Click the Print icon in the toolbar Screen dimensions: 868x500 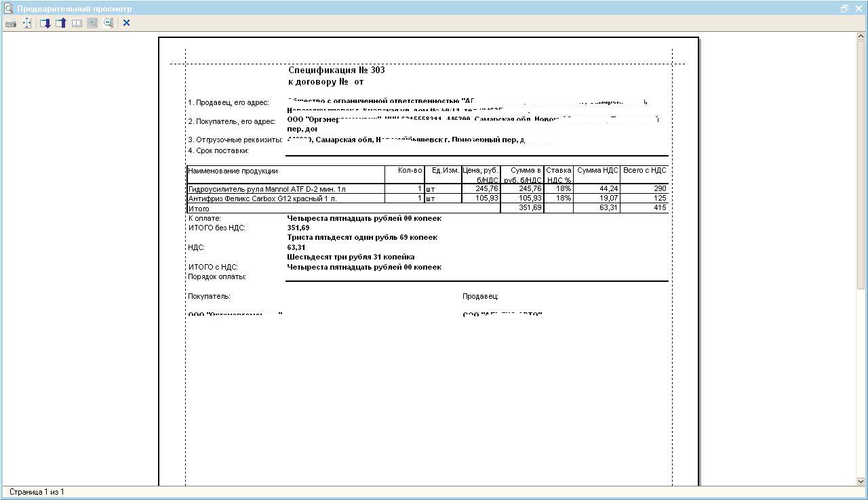coord(11,23)
